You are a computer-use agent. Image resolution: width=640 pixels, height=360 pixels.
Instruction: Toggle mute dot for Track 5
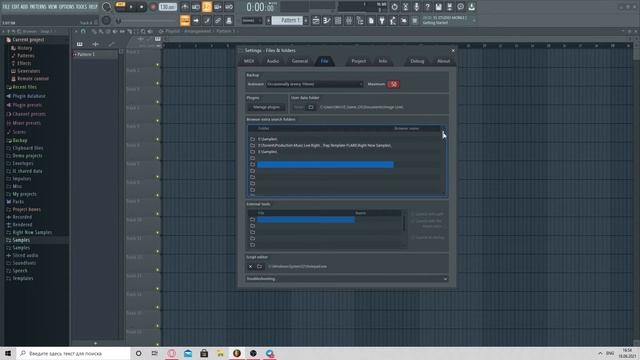[157, 139]
